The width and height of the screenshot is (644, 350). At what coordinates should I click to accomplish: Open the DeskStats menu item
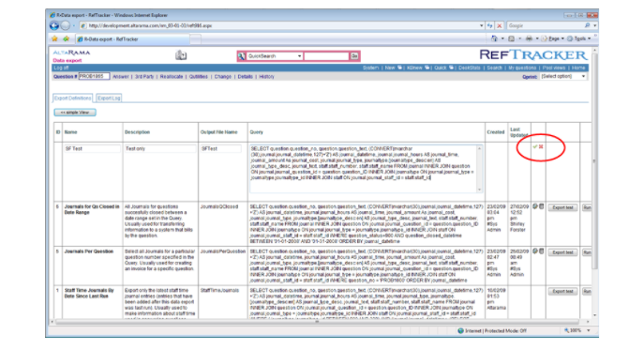tap(469, 68)
